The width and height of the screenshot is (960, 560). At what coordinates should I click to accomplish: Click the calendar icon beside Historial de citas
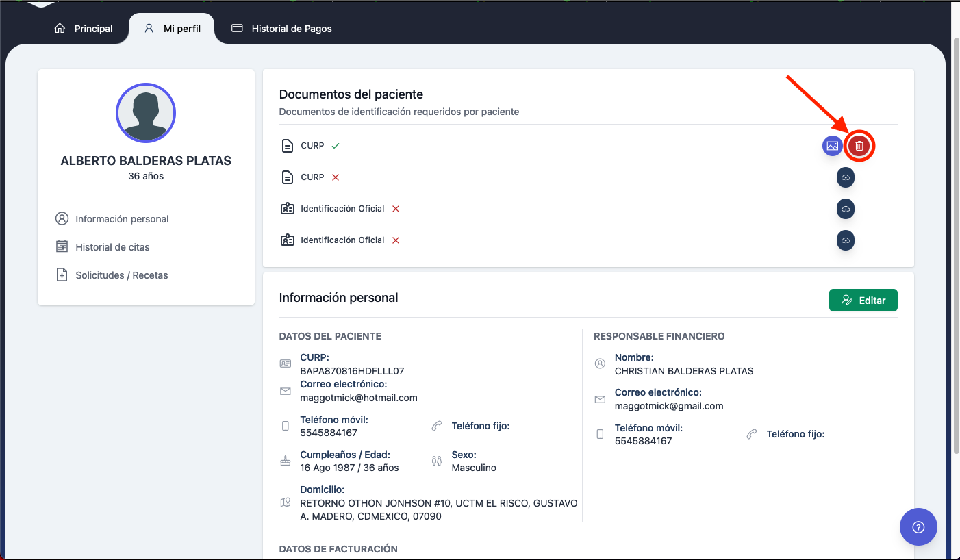pyautogui.click(x=62, y=247)
